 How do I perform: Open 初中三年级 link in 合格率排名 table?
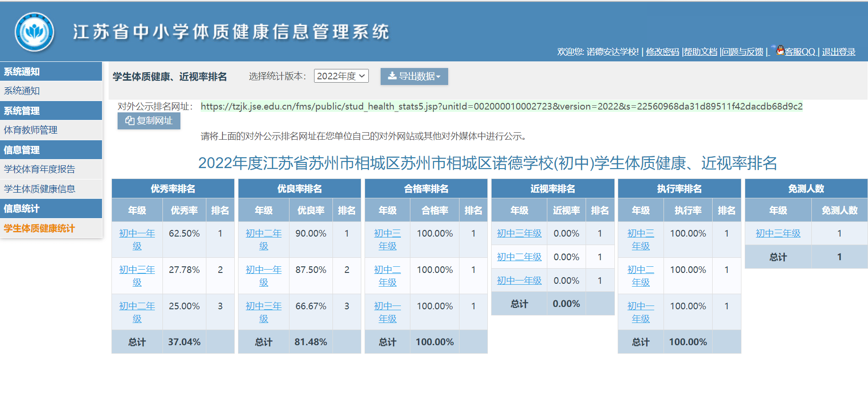click(x=387, y=239)
